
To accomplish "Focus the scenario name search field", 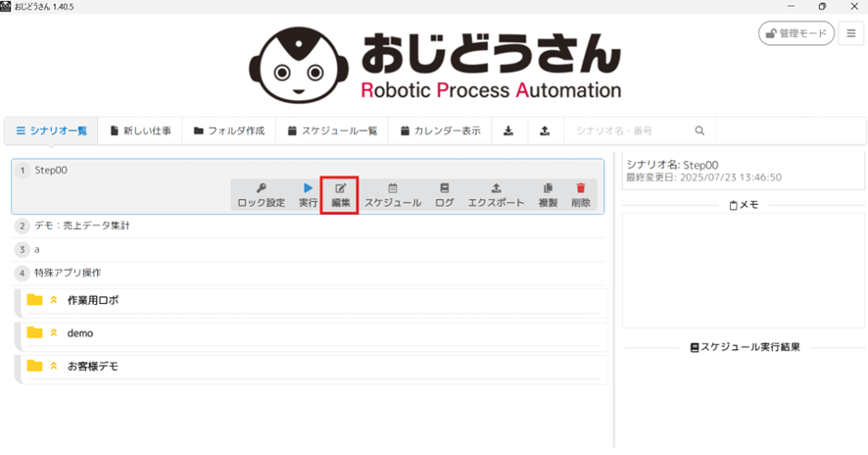I will pos(631,130).
